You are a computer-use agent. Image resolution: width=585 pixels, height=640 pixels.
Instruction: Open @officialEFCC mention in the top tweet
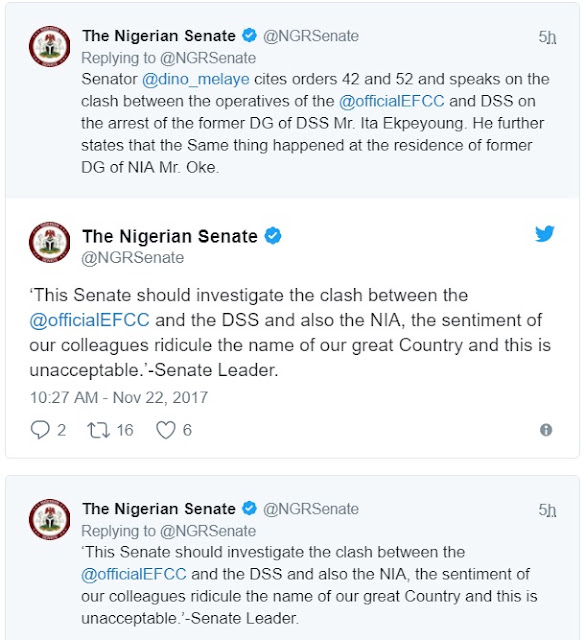391,101
